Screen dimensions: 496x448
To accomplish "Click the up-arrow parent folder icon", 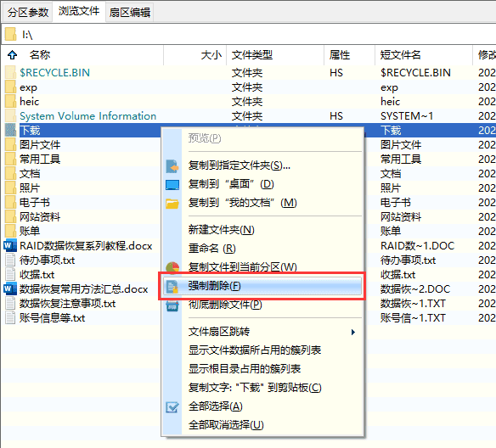I will click(x=13, y=55).
